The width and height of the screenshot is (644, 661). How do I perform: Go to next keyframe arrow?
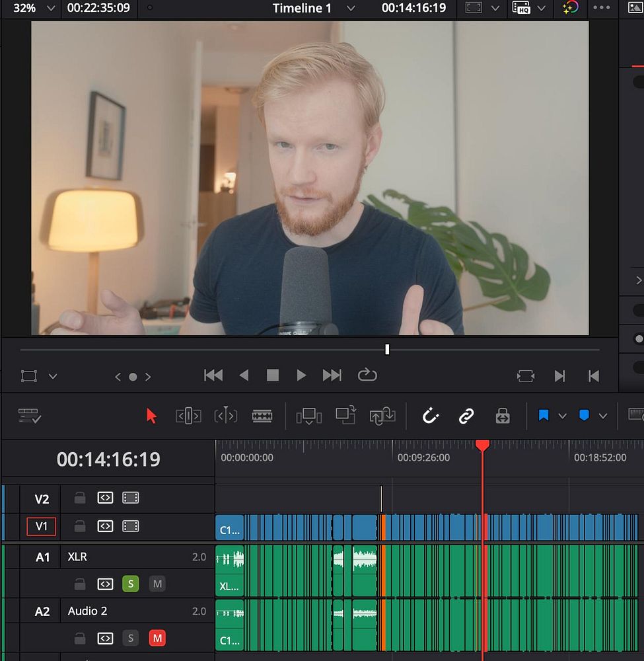coord(148,377)
